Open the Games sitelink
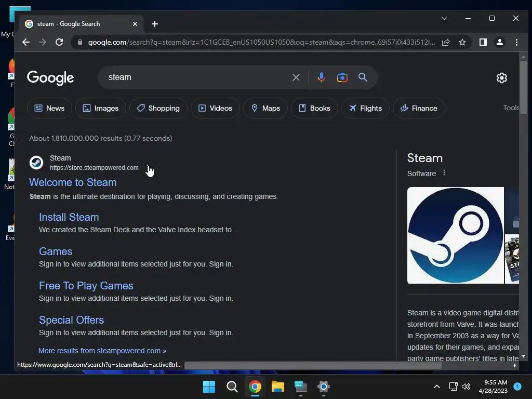This screenshot has width=532, height=399. tap(56, 251)
